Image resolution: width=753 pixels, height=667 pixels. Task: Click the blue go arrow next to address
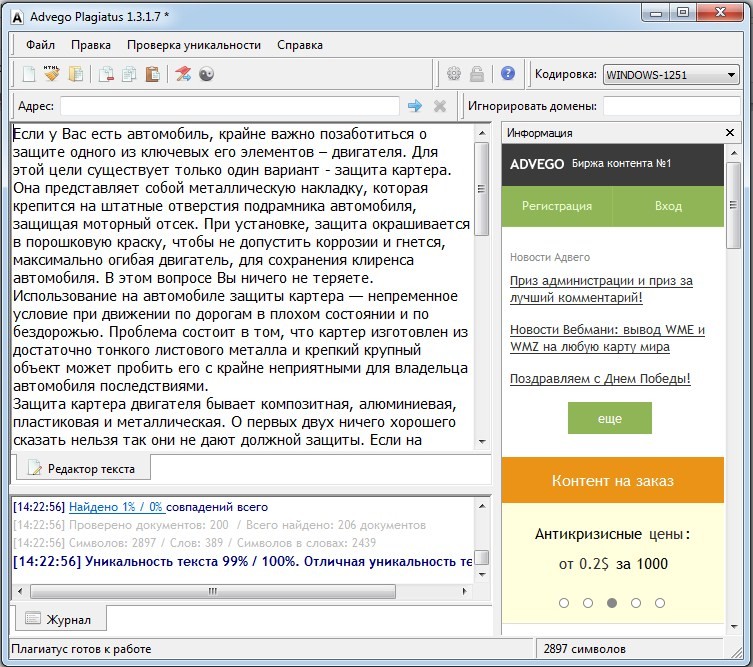click(415, 106)
